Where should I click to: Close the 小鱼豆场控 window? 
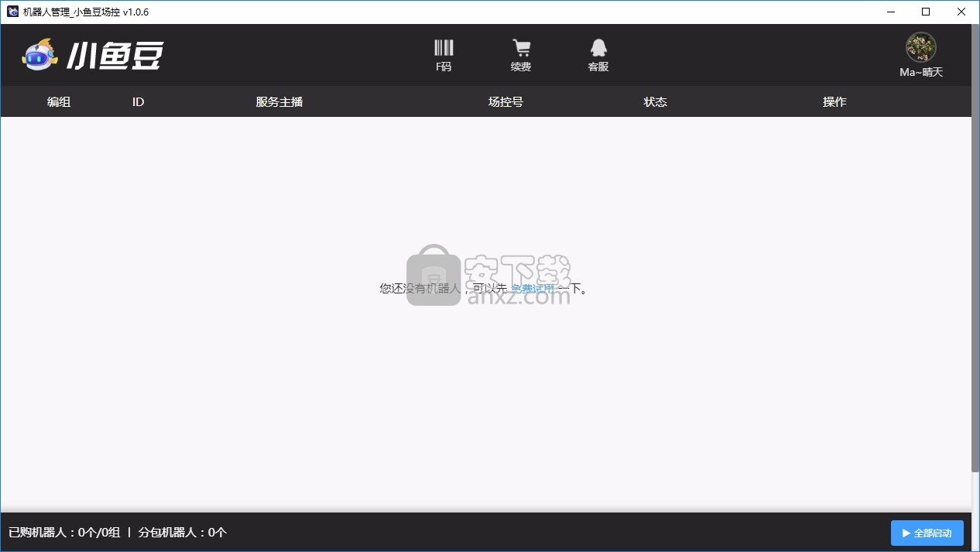pos(961,12)
